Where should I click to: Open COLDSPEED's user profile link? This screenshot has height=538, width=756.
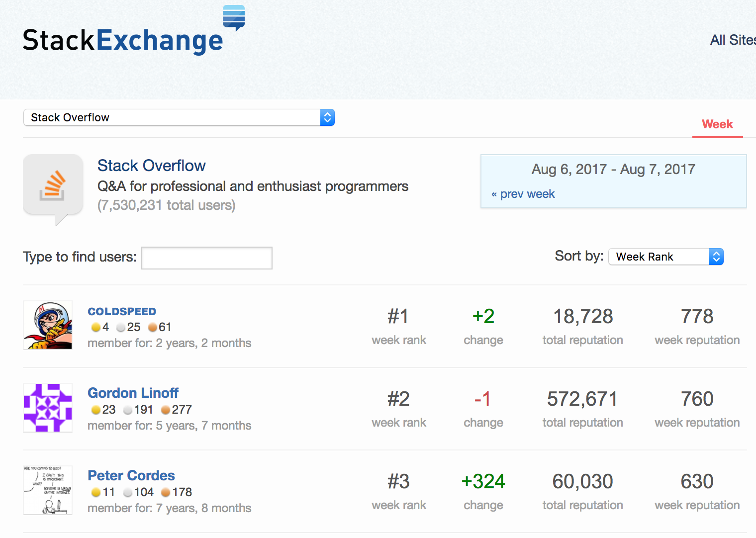(122, 312)
